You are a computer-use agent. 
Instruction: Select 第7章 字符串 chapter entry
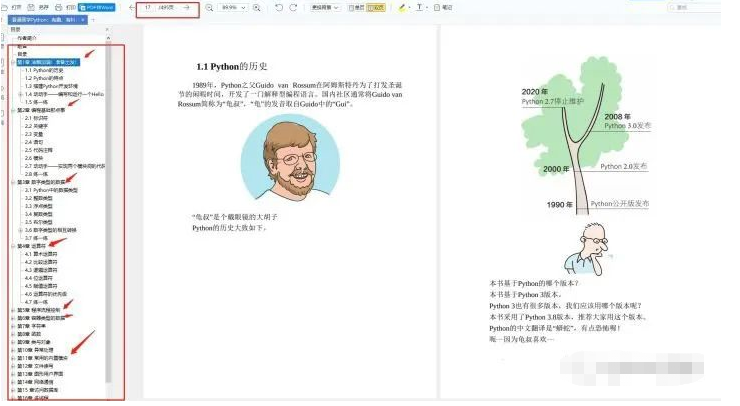coord(31,326)
